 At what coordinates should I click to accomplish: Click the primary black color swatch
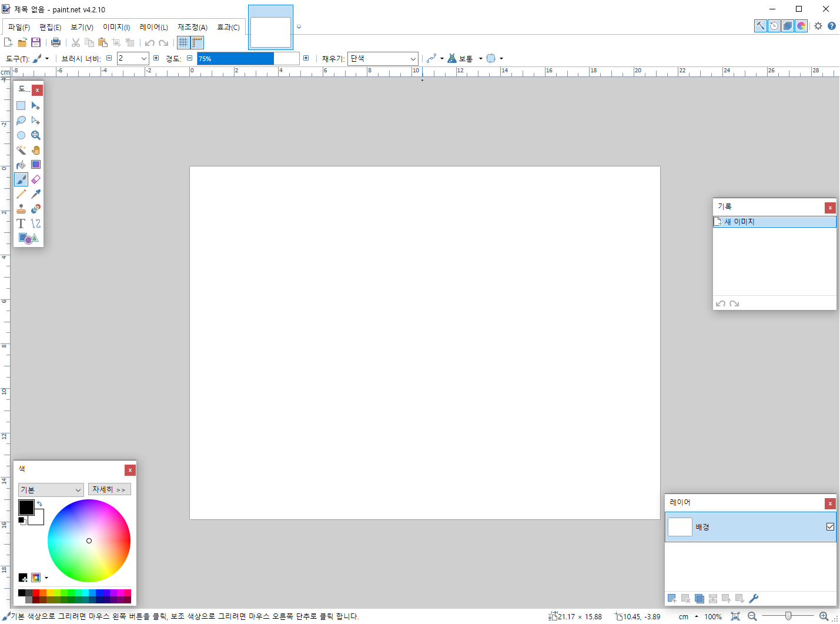[26, 507]
